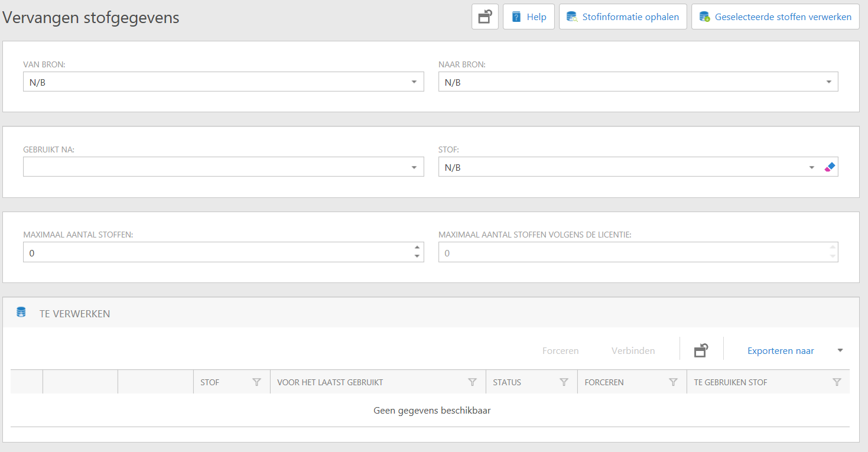Click the reset layout icon beside Help
This screenshot has height=452, width=868.
pyautogui.click(x=485, y=17)
